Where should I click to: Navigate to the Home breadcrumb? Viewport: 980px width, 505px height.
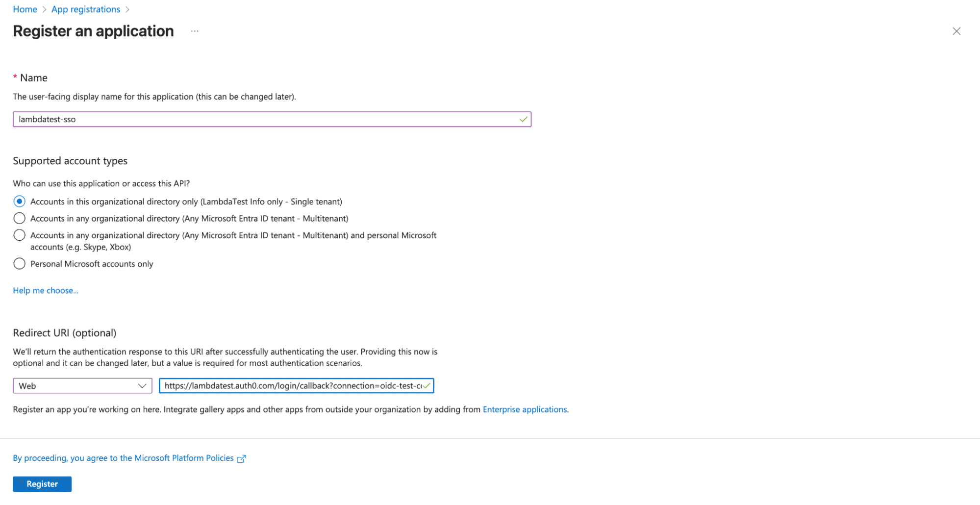[x=25, y=9]
